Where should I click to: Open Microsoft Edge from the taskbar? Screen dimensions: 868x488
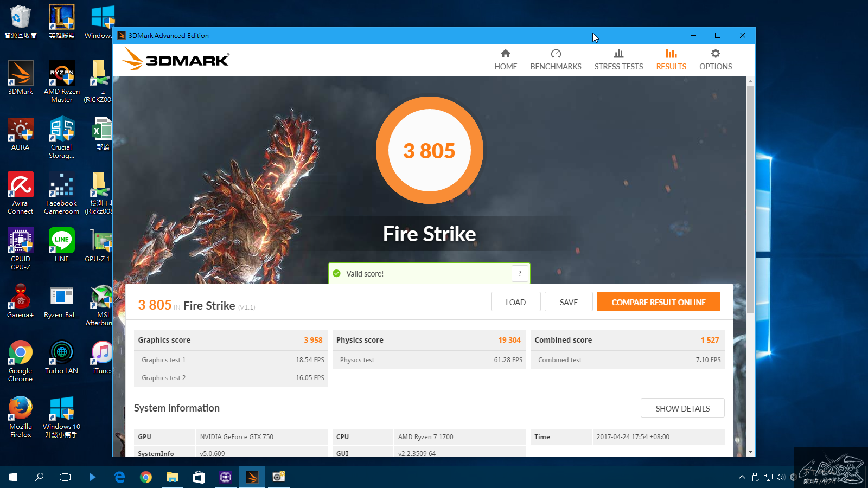(119, 477)
